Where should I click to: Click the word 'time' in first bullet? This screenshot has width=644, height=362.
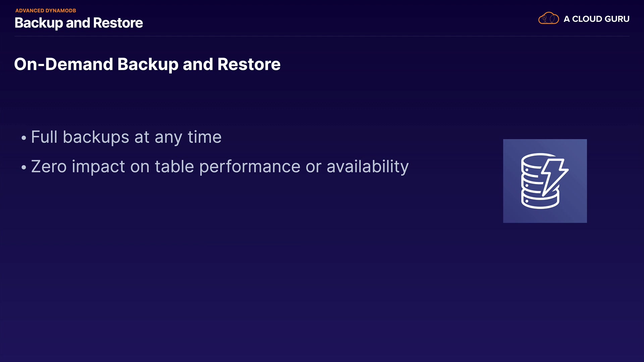click(205, 137)
